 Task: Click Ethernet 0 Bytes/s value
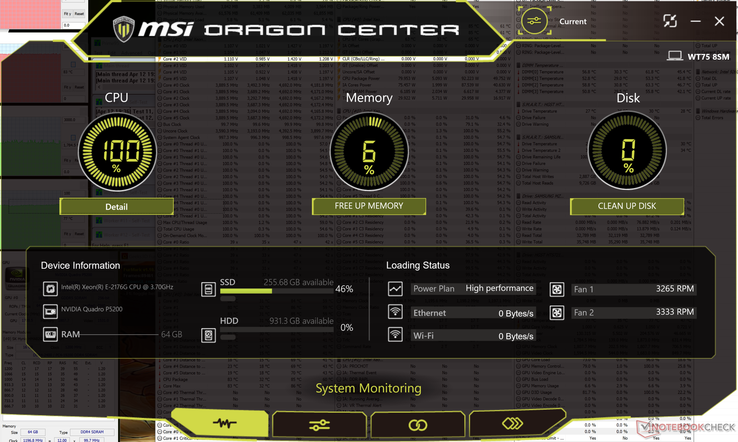pyautogui.click(x=516, y=313)
